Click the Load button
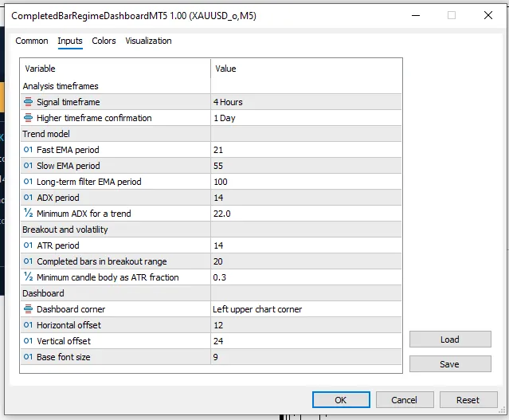Image resolution: width=509 pixels, height=420 pixels. point(450,340)
